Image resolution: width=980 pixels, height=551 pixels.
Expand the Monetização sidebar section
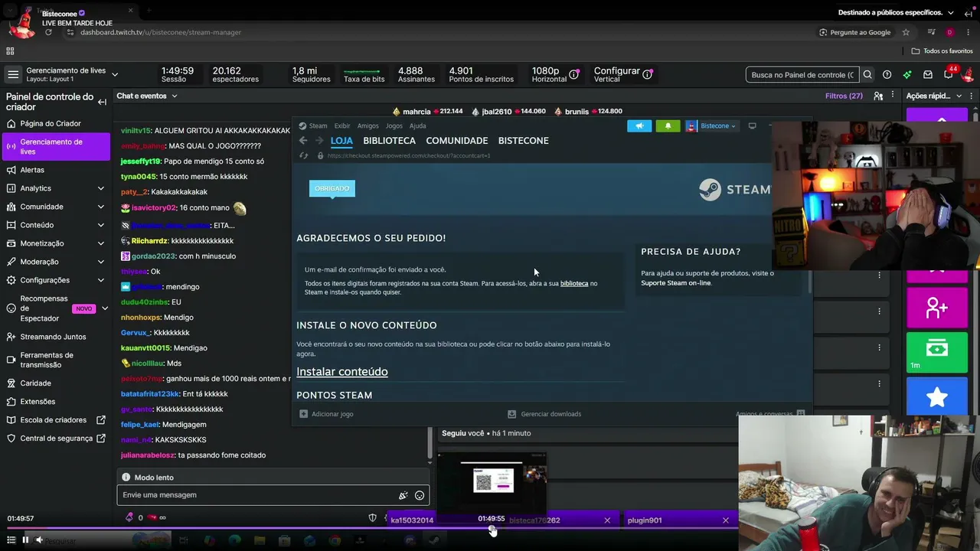pos(101,243)
